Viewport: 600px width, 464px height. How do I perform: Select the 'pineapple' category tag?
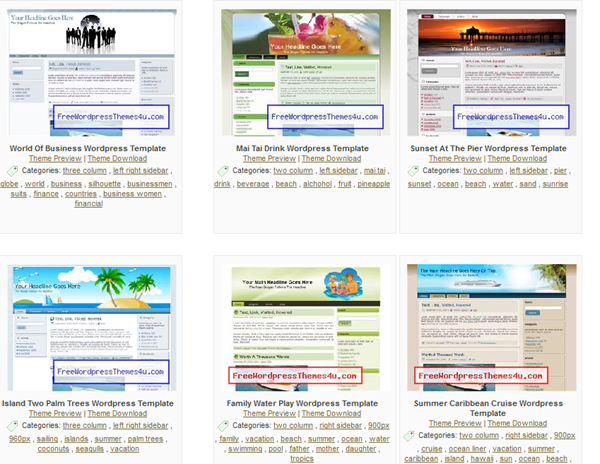point(374,184)
